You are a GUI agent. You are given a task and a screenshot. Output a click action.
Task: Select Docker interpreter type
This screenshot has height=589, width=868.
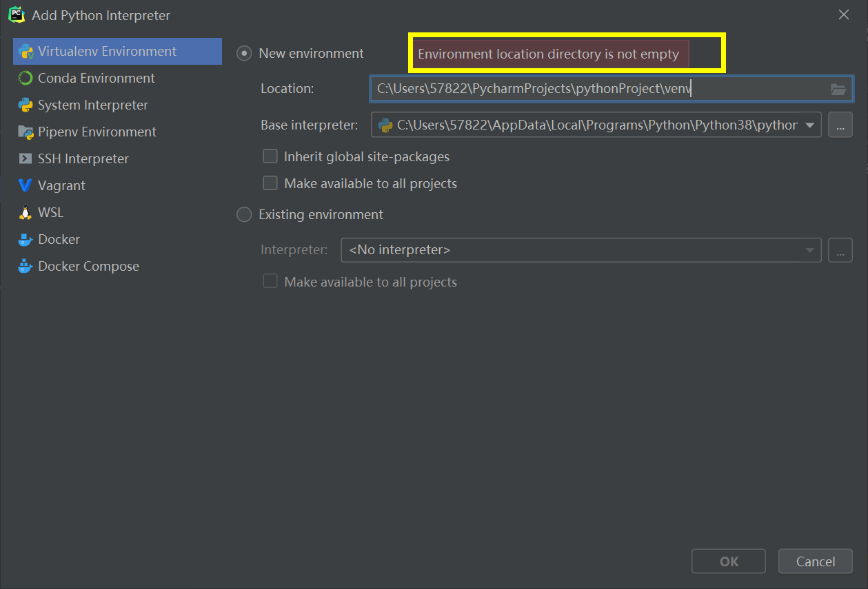pyautogui.click(x=117, y=240)
